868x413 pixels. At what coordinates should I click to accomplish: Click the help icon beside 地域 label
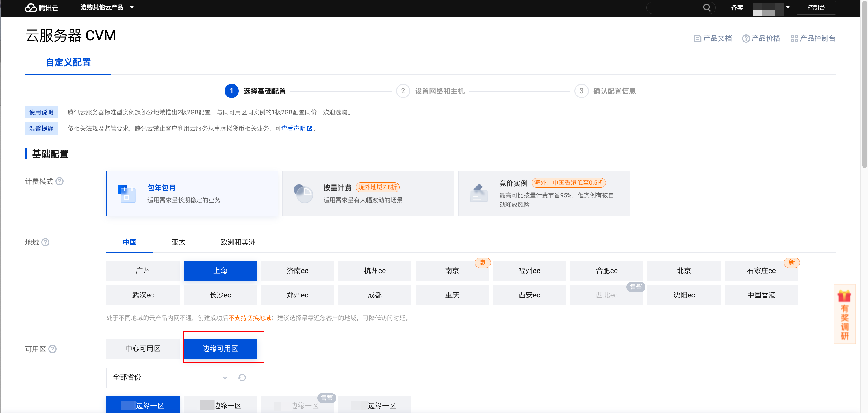coord(45,242)
